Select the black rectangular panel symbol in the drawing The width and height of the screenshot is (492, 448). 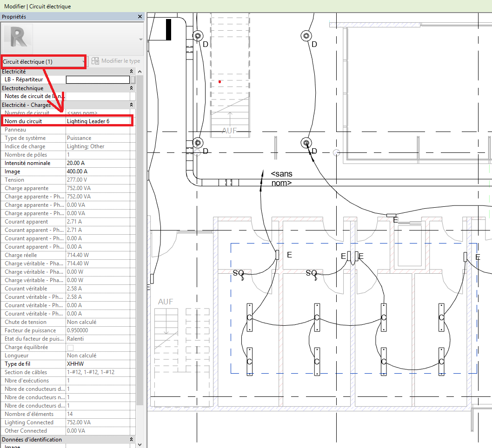[168, 30]
